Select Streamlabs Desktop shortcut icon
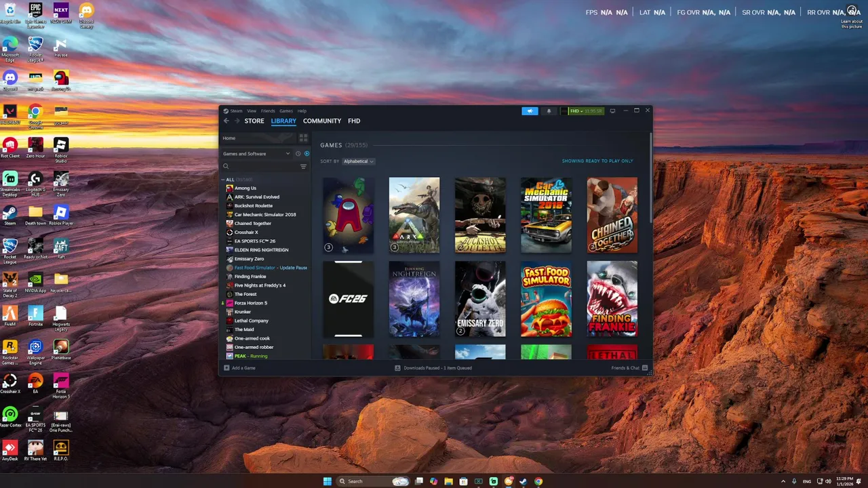Screen dimensions: 868x488 coord(9,184)
